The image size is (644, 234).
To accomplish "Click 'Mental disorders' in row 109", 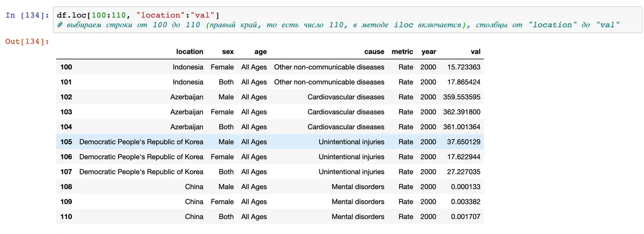I will [x=358, y=202].
